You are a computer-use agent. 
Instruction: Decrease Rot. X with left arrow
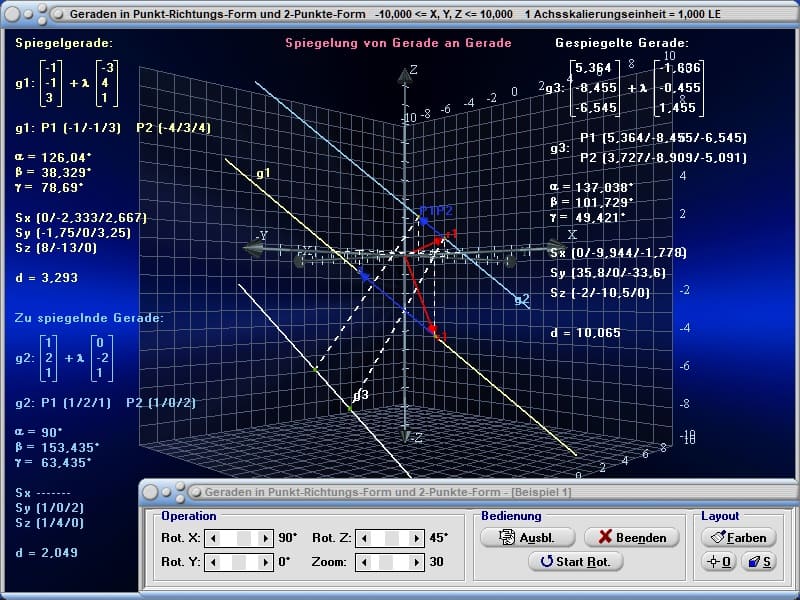coord(213,538)
